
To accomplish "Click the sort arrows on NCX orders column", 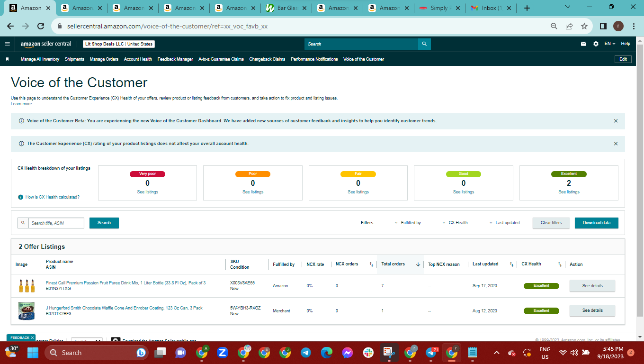I will click(371, 264).
